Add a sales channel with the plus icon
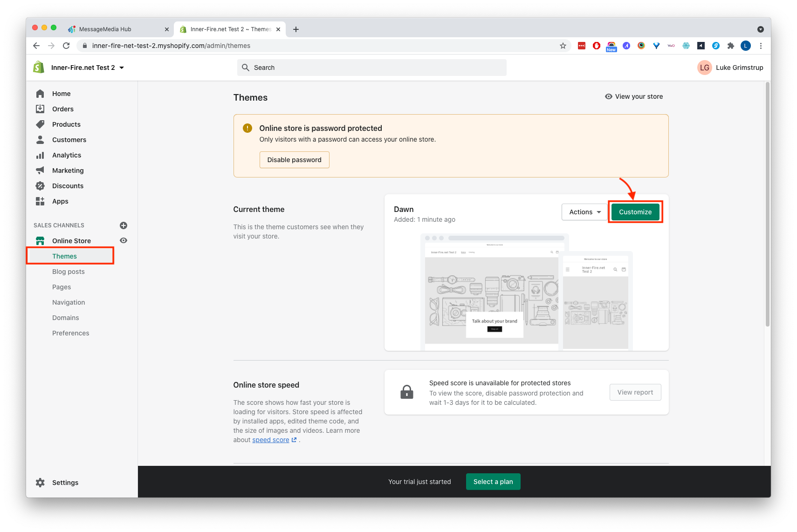 pyautogui.click(x=123, y=225)
